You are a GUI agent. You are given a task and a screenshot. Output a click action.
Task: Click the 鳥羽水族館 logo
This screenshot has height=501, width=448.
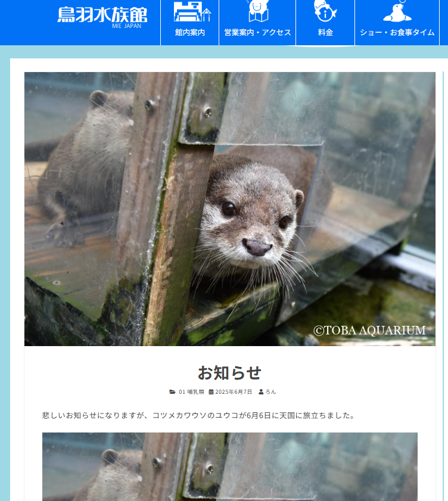pos(102,17)
